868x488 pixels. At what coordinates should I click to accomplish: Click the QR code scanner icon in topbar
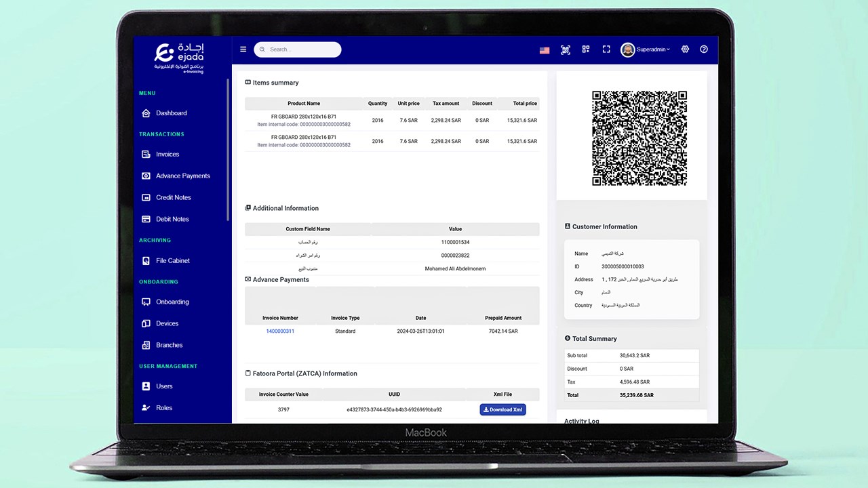coord(565,49)
